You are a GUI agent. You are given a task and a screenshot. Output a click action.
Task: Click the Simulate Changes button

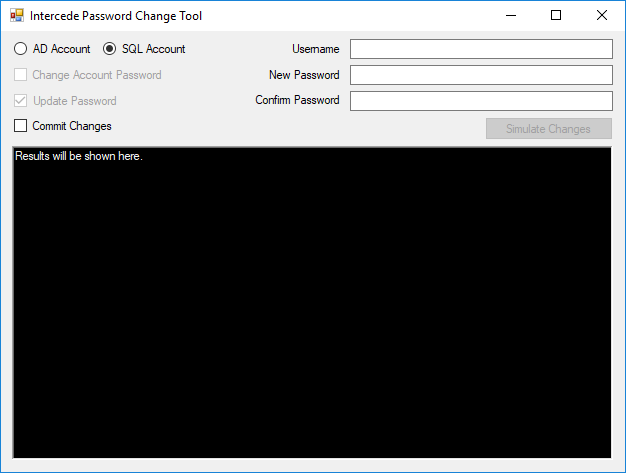pos(549,129)
